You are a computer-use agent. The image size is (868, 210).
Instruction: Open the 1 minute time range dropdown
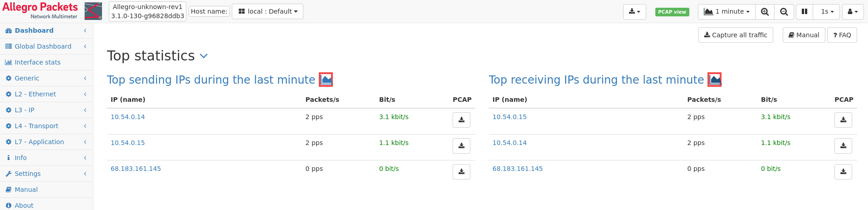pyautogui.click(x=727, y=12)
